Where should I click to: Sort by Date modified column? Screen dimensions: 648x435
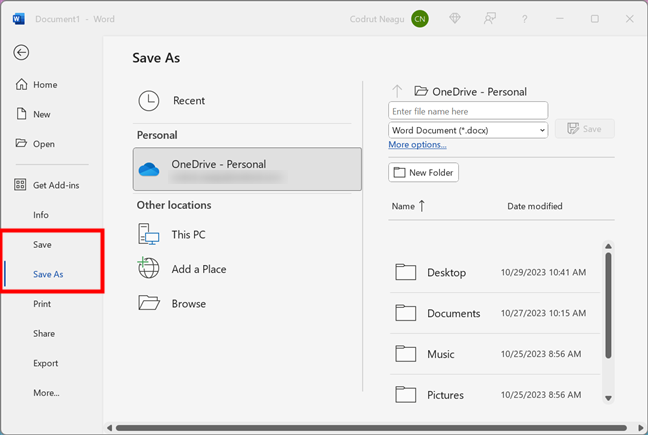(534, 206)
